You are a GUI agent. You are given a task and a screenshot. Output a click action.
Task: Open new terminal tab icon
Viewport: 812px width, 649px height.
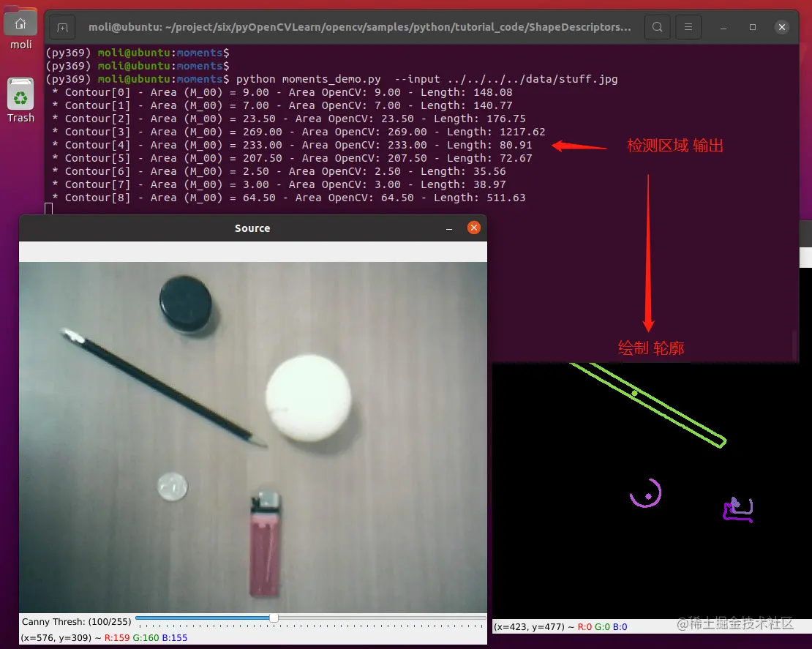click(x=62, y=27)
